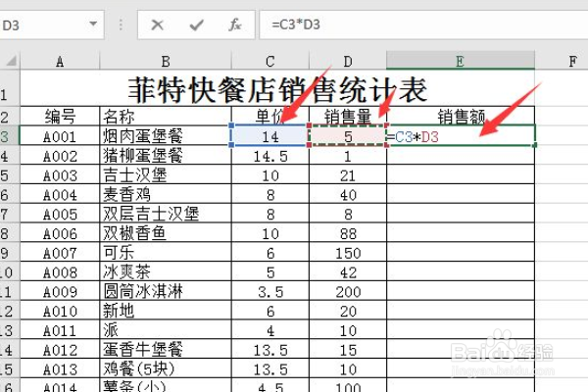Screen dimensions: 588x392
Task: Select column C header
Action: [x=270, y=61]
